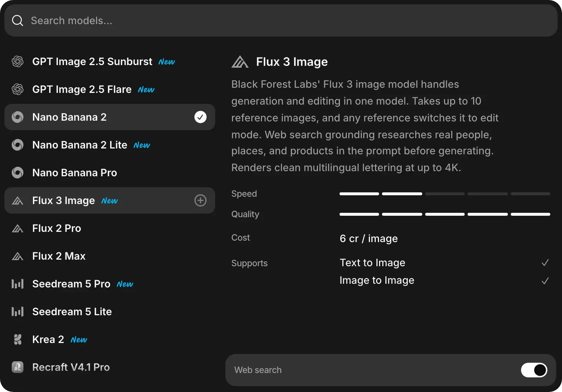Click the Seedream icon beside Seedream 5 Pro
The height and width of the screenshot is (392, 562).
click(18, 284)
